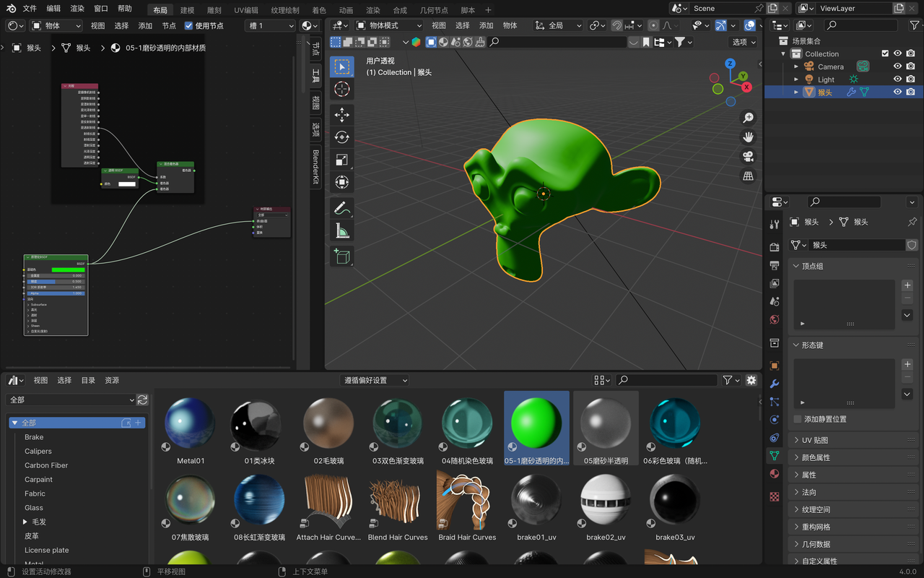Image resolution: width=924 pixels, height=578 pixels.
Task: Toggle Collection exclude checkbox in outliner
Action: 885,53
